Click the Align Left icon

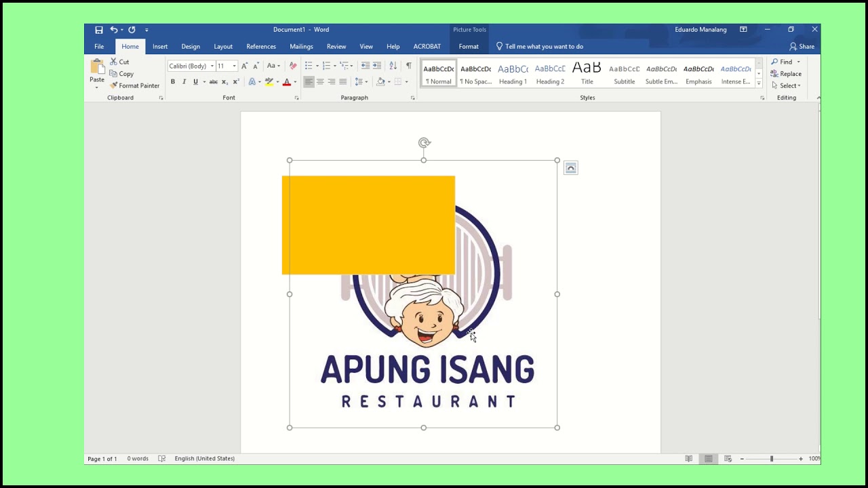[x=309, y=82]
